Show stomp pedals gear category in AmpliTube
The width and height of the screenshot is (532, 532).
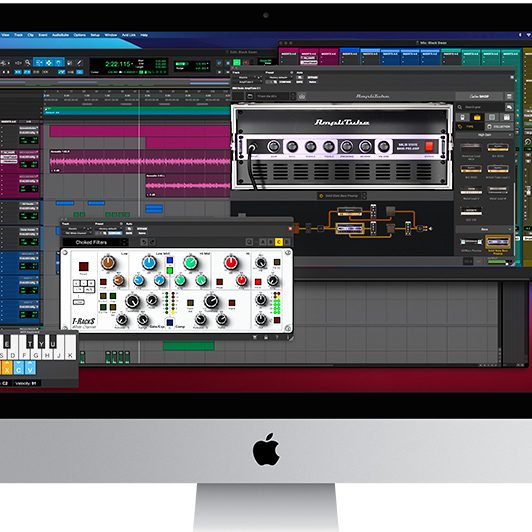(x=462, y=117)
